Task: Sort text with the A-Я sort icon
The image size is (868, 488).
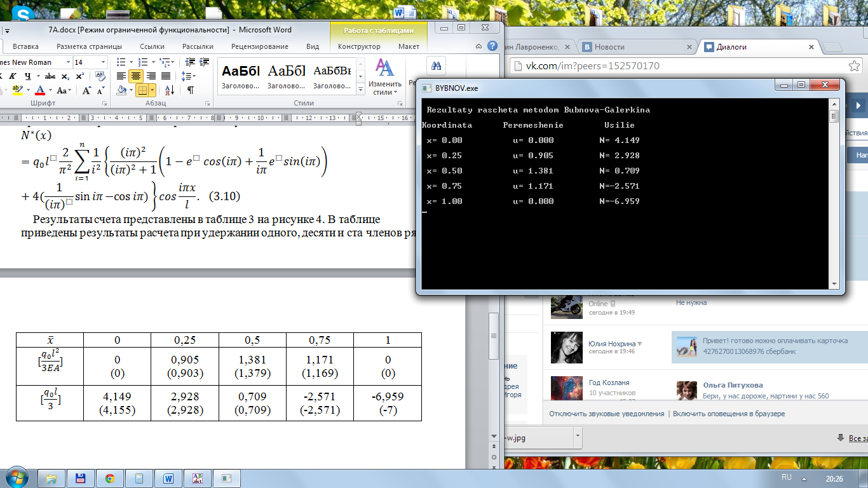Action: point(170,90)
